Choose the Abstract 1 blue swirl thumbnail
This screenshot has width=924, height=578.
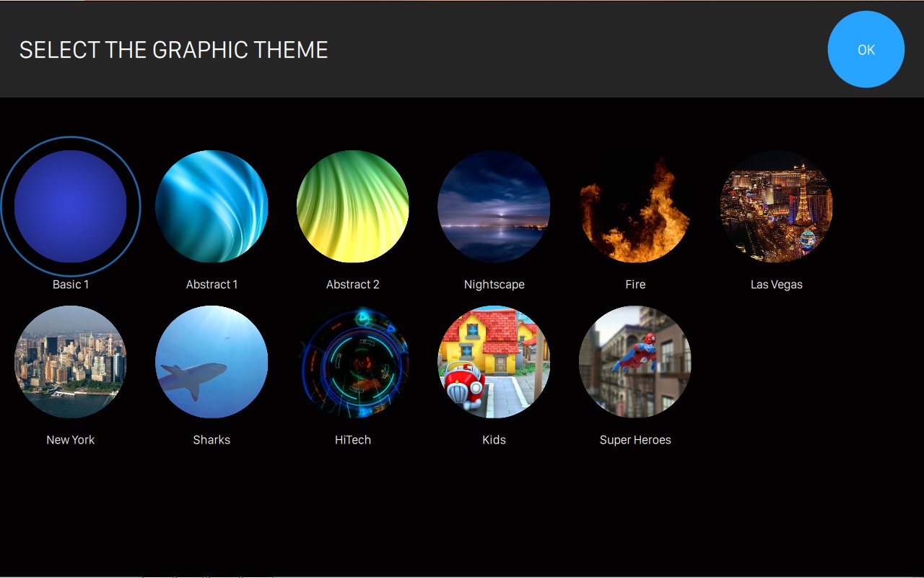click(x=212, y=207)
